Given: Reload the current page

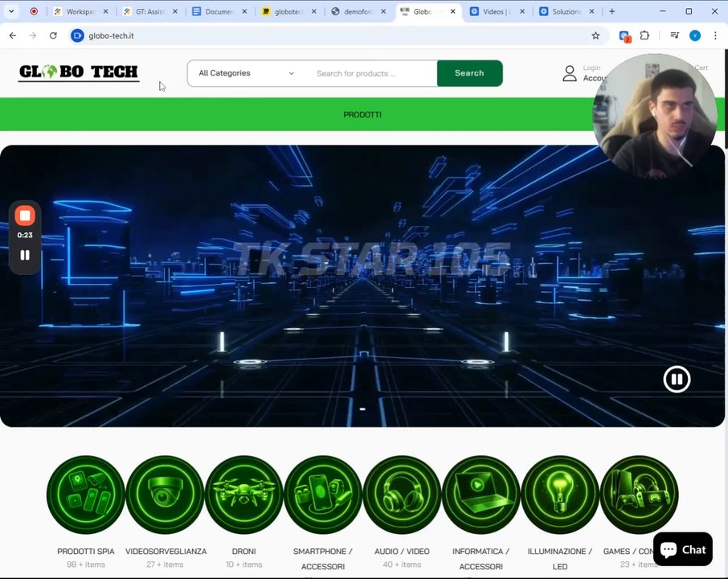Looking at the screenshot, I should click(53, 35).
